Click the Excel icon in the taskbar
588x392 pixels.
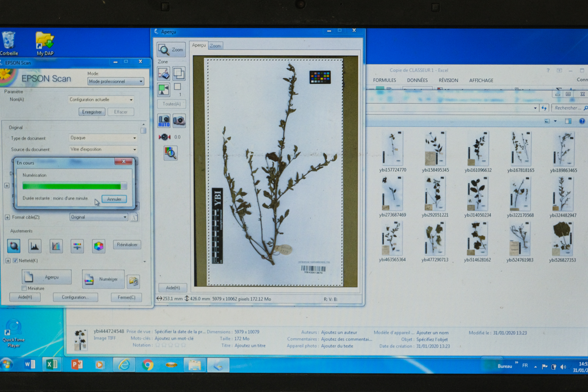[52, 365]
